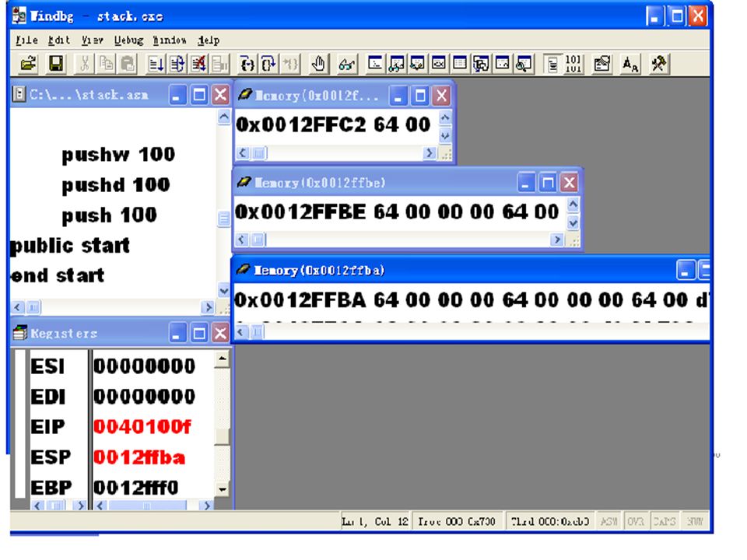Viewport: 747px width, 560px height.
Task: Open the Edit menu
Action: (58, 40)
